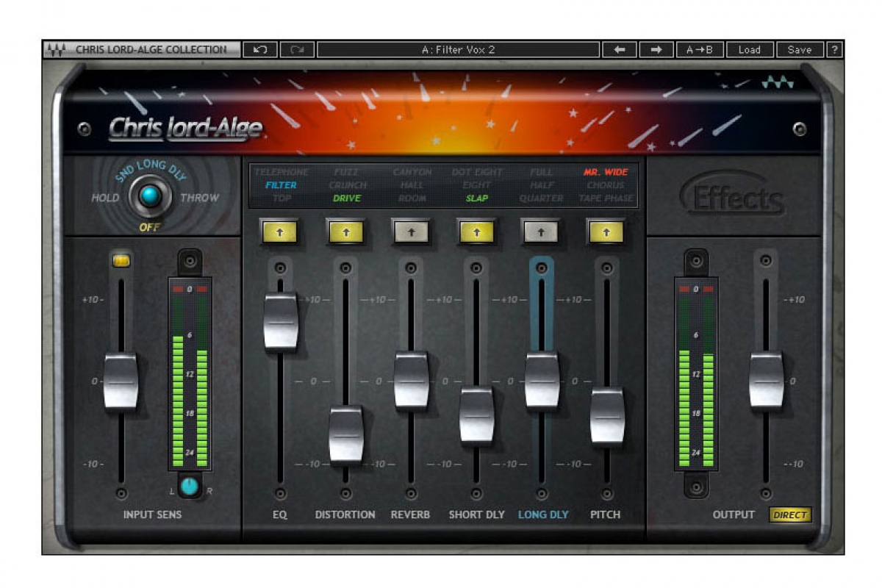The width and height of the screenshot is (882, 588).
Task: Click the HALF mode text
Action: 542,185
